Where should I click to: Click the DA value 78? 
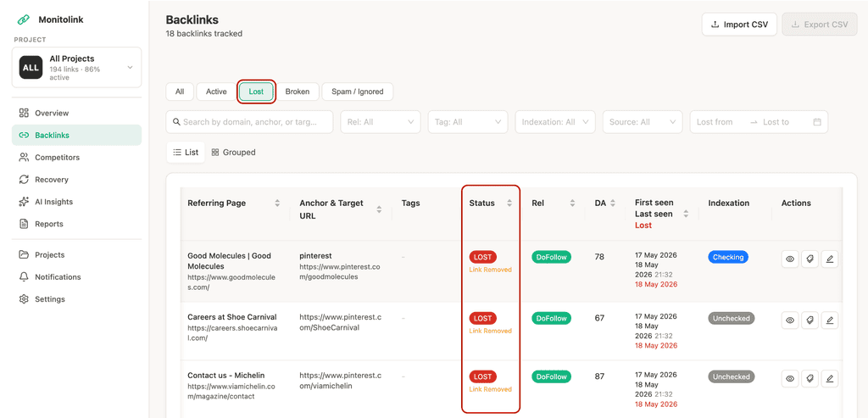[x=599, y=257]
